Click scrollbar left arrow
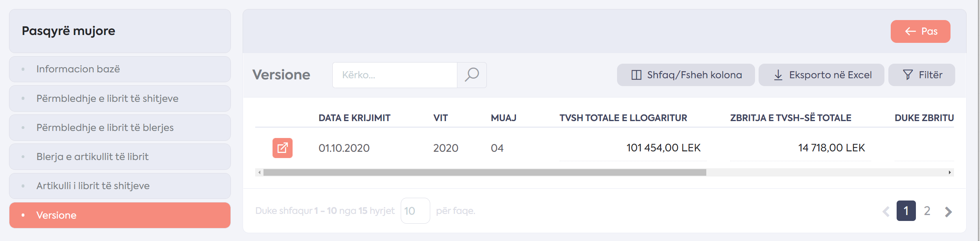 pos(260,173)
